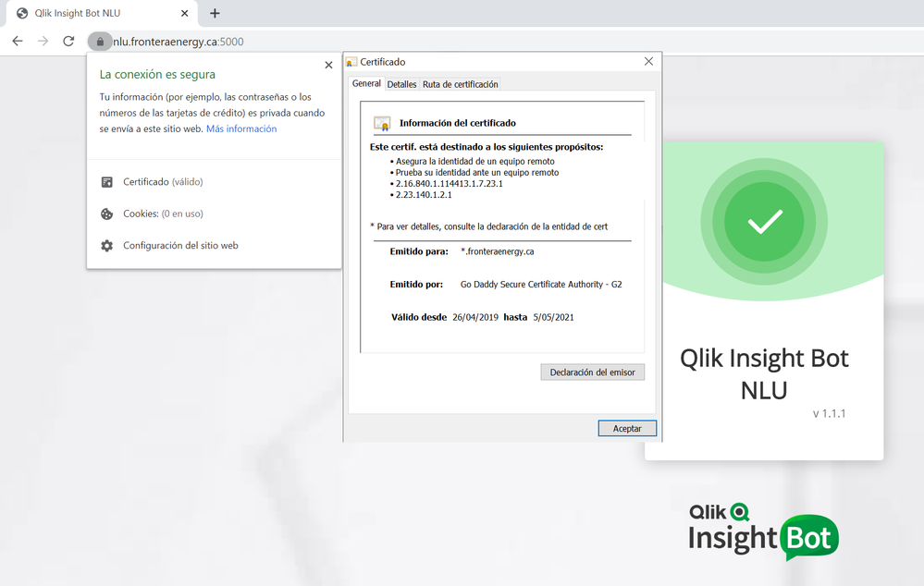Click the browser back arrow
The height and width of the screenshot is (586, 924).
point(18,42)
